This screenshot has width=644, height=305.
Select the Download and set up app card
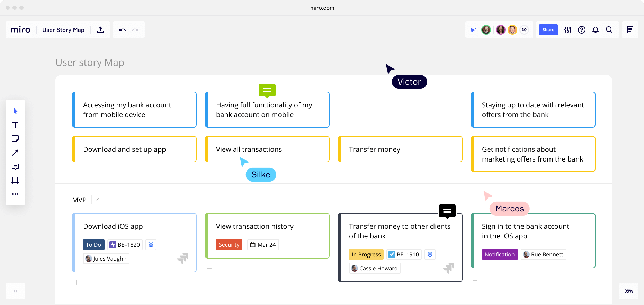134,149
